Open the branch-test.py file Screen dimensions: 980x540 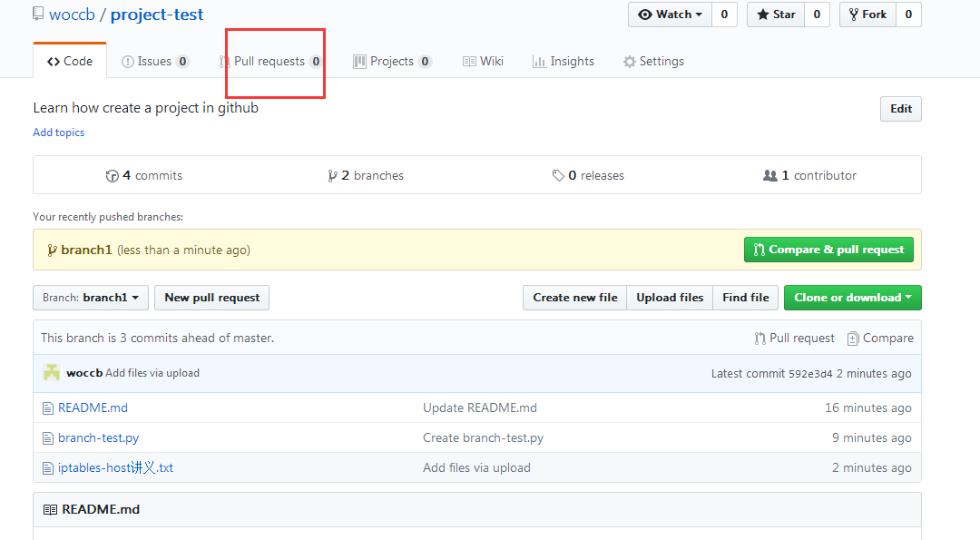pos(99,438)
